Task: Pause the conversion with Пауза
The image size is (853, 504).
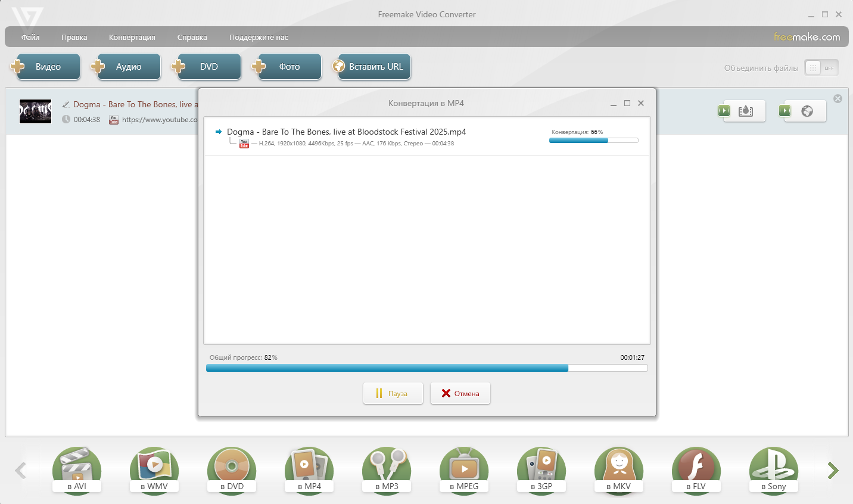Action: click(x=393, y=393)
